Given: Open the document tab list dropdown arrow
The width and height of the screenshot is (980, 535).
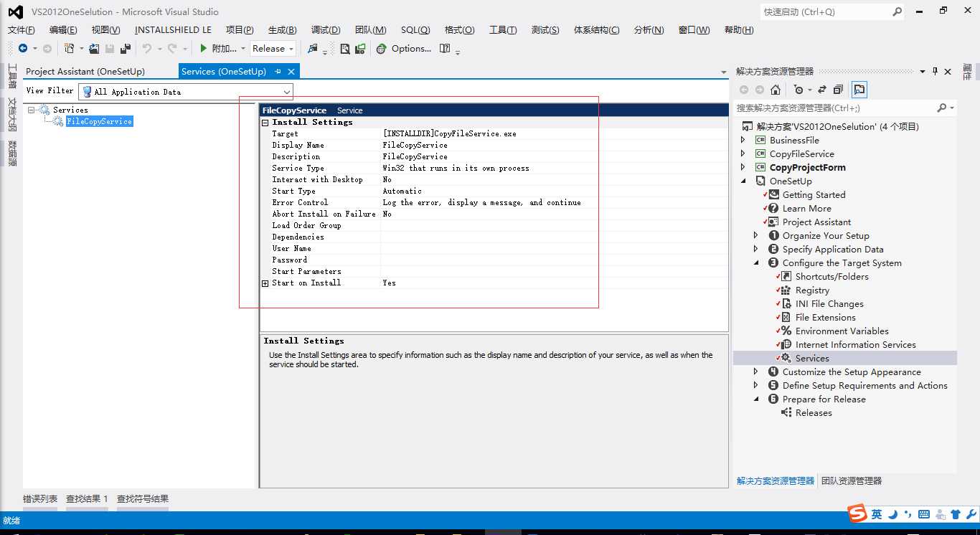Looking at the screenshot, I should 723,72.
